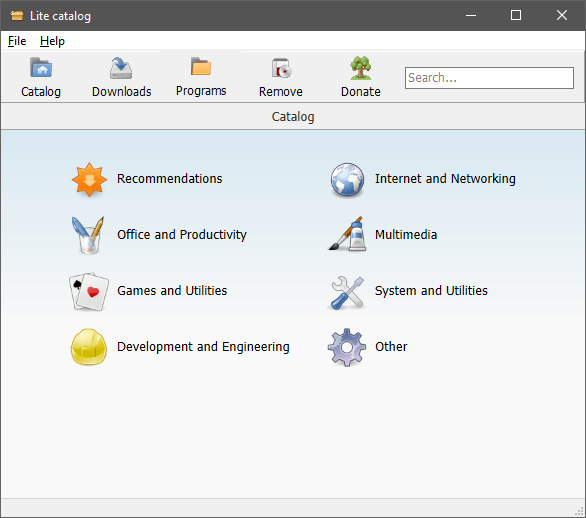Image resolution: width=586 pixels, height=518 pixels.
Task: Click the System and Utilities label
Action: pos(431,290)
